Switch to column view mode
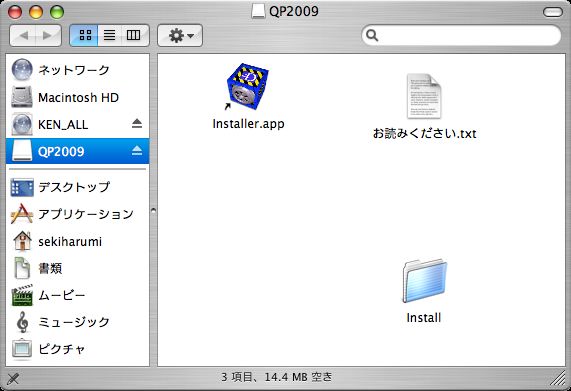This screenshot has width=571, height=391. [134, 35]
